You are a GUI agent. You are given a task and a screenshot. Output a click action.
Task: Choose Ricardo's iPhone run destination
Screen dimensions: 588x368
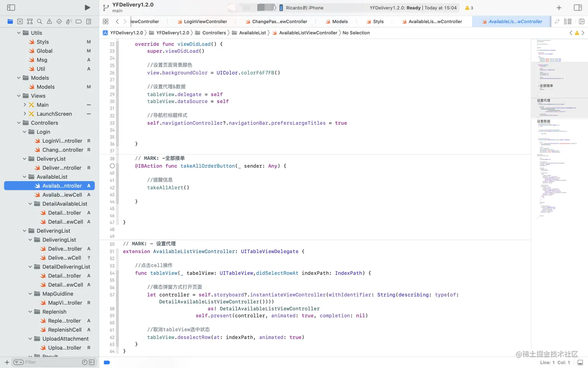(301, 8)
